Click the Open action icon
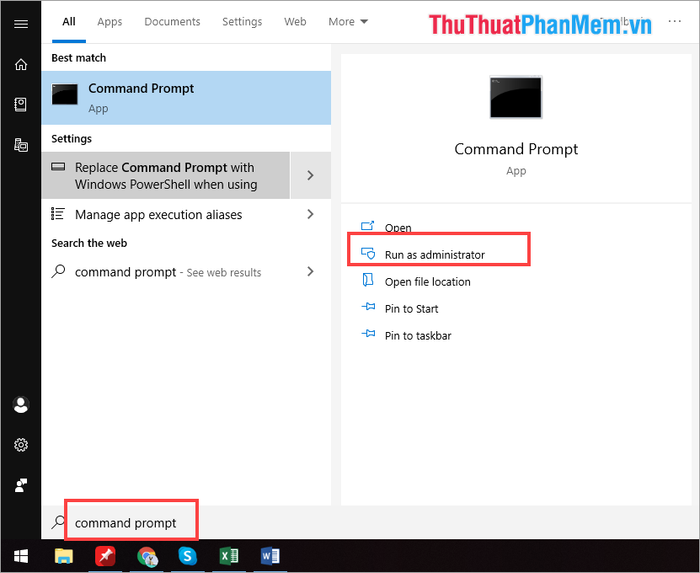Screen dimensions: 700x573 pyautogui.click(x=367, y=226)
